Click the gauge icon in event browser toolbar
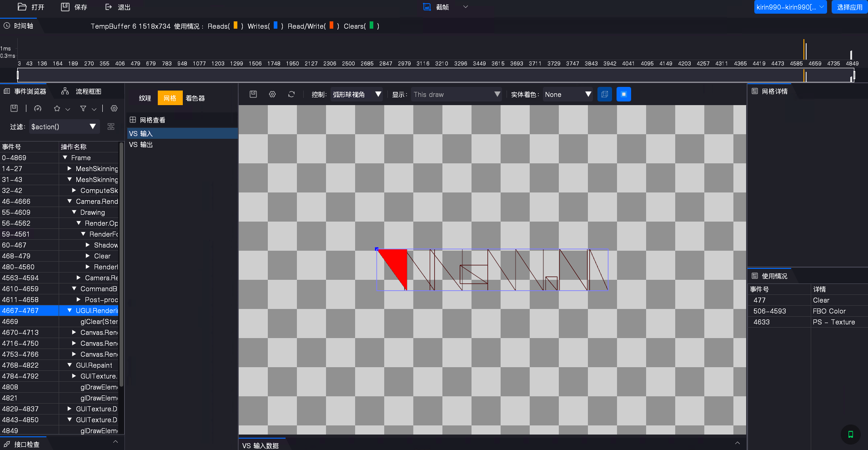 [38, 108]
